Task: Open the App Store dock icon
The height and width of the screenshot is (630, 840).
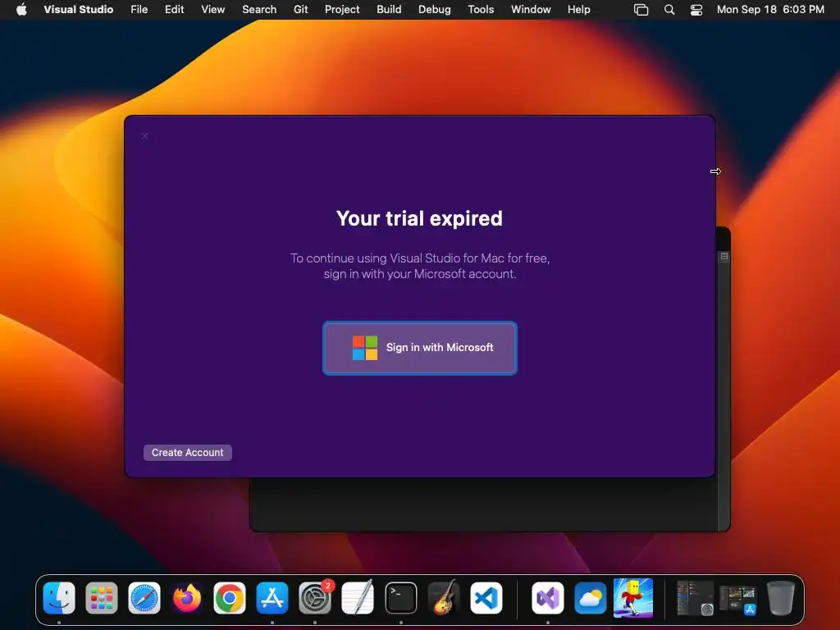Action: point(272,598)
